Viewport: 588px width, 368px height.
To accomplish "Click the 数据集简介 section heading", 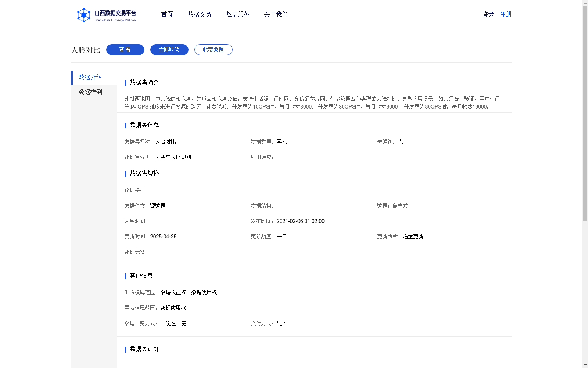I will [x=144, y=82].
